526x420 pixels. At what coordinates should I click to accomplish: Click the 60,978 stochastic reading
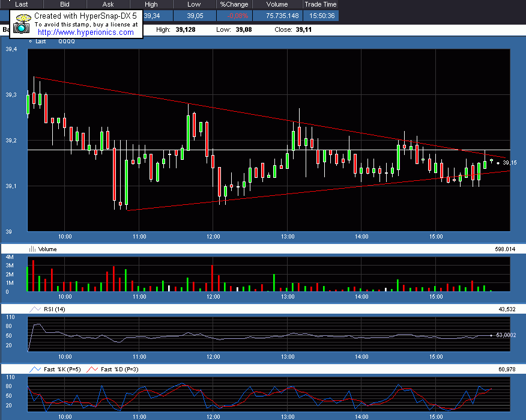tap(507, 370)
